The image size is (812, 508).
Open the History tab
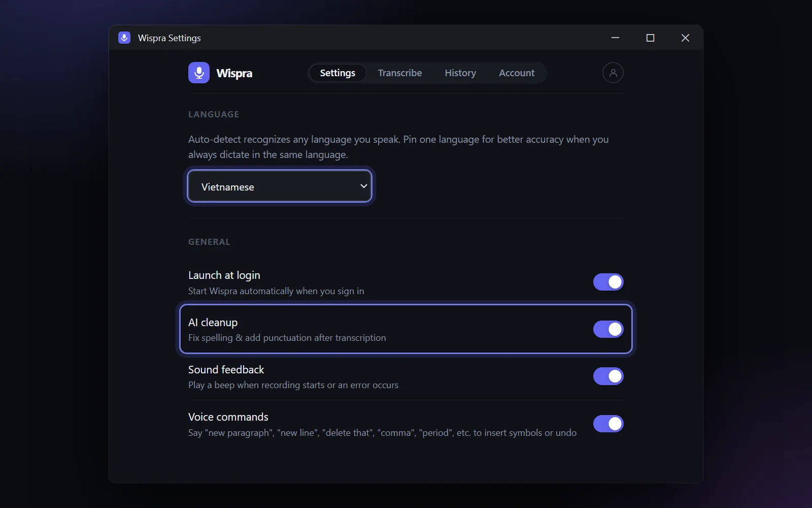click(x=460, y=73)
